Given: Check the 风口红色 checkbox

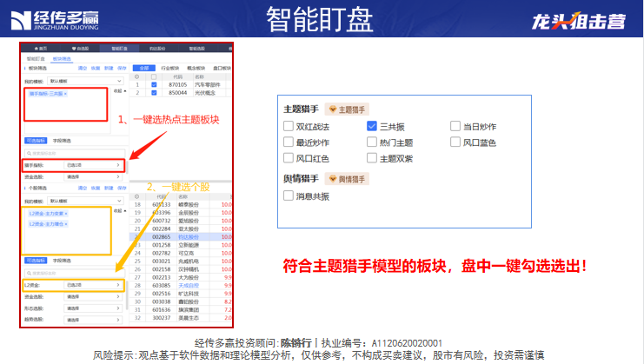Looking at the screenshot, I should pos(289,158).
